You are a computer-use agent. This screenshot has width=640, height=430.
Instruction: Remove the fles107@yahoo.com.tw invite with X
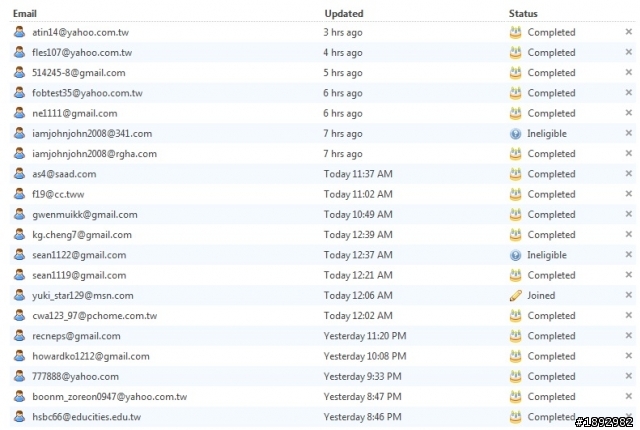click(629, 52)
